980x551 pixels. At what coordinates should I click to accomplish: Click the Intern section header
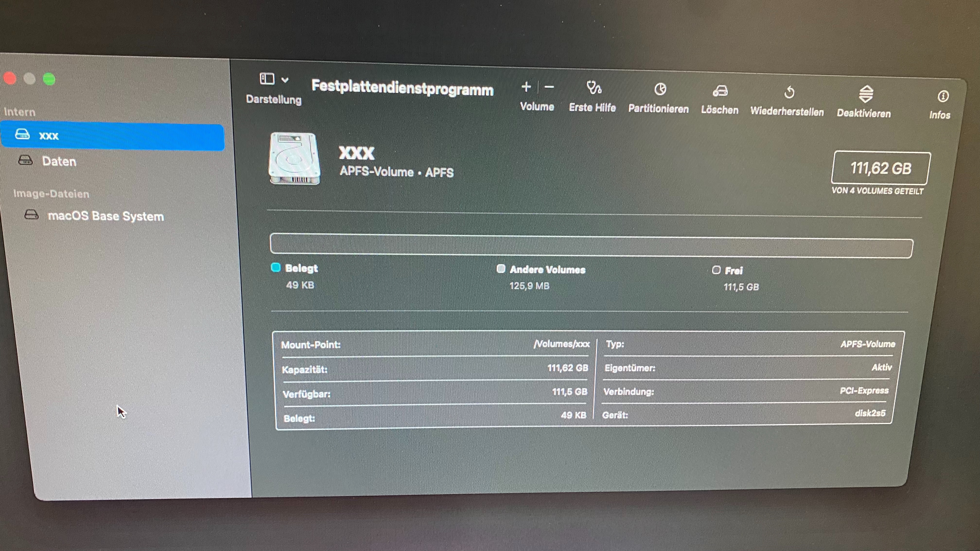(20, 112)
